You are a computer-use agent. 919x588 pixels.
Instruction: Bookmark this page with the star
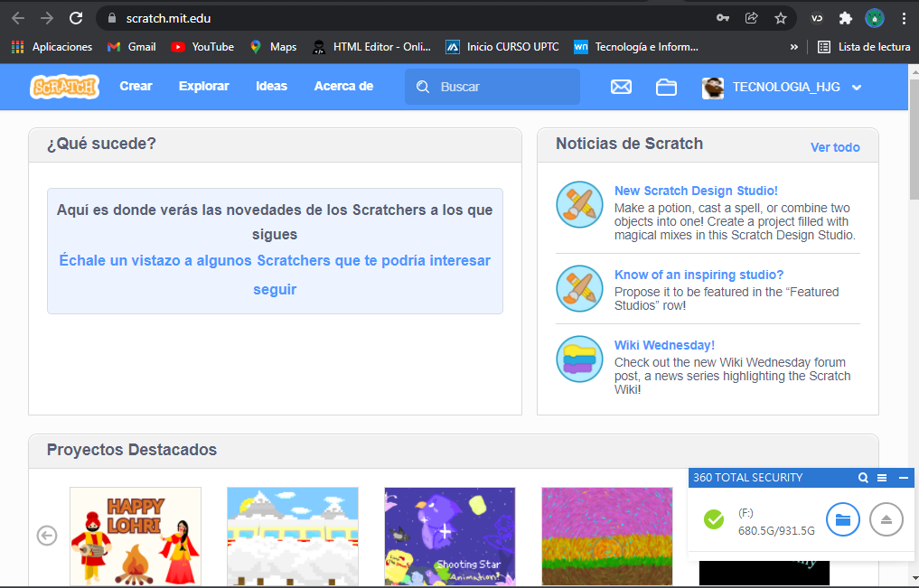tap(780, 18)
